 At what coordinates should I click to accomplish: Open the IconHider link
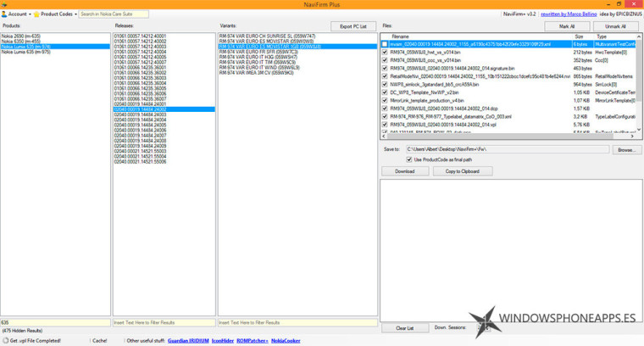pos(223,341)
